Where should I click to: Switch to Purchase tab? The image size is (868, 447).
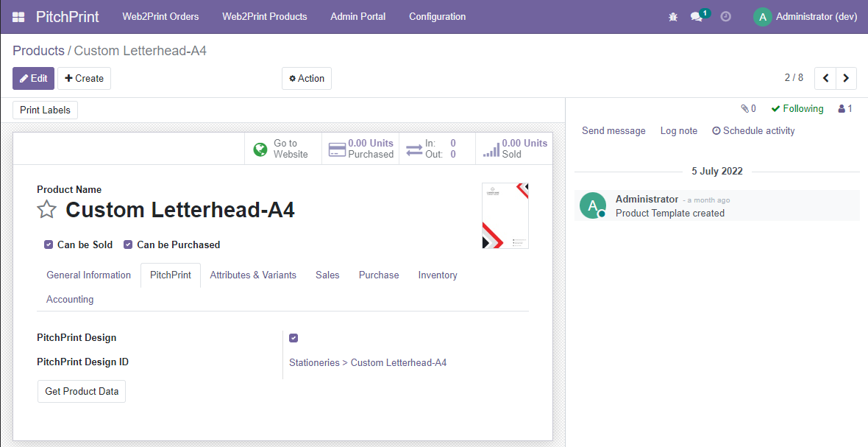click(x=379, y=275)
